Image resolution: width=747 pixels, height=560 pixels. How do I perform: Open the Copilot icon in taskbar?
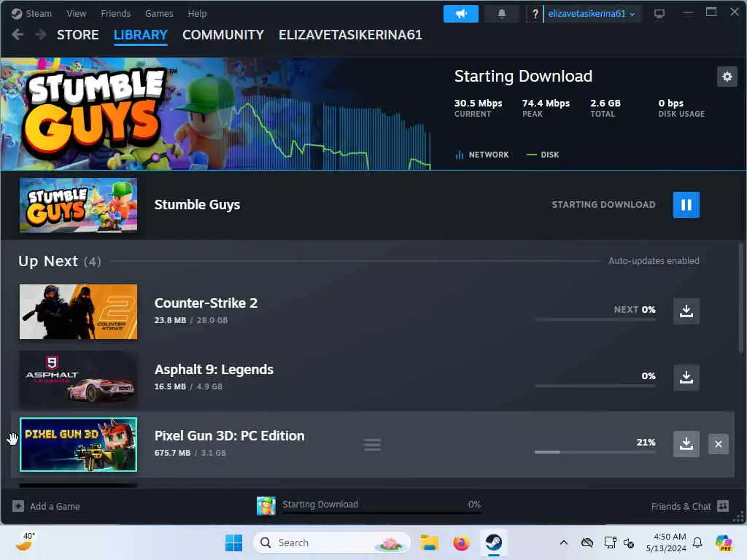723,542
